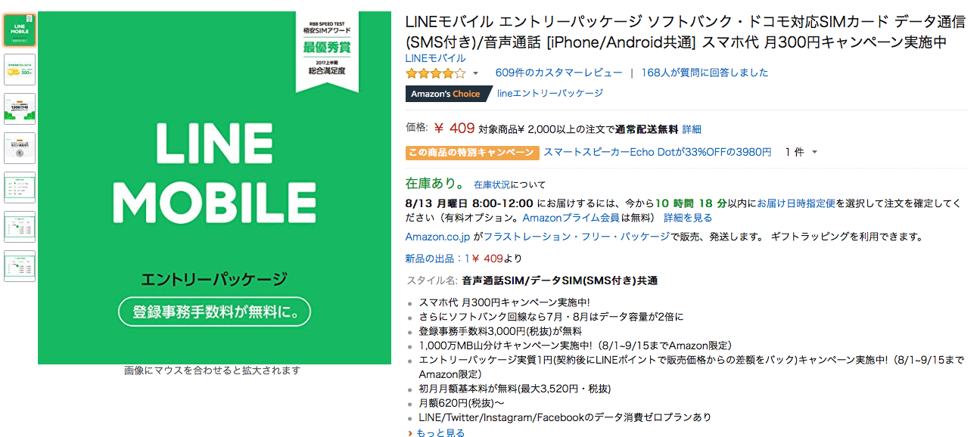Click the four-star rating icons
The height and width of the screenshot is (437, 980).
435,73
